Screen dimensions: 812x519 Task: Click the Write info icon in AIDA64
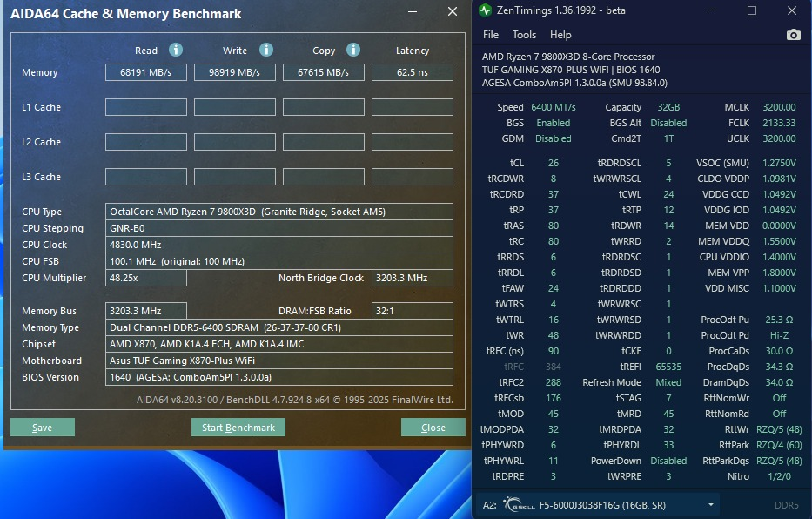266,50
